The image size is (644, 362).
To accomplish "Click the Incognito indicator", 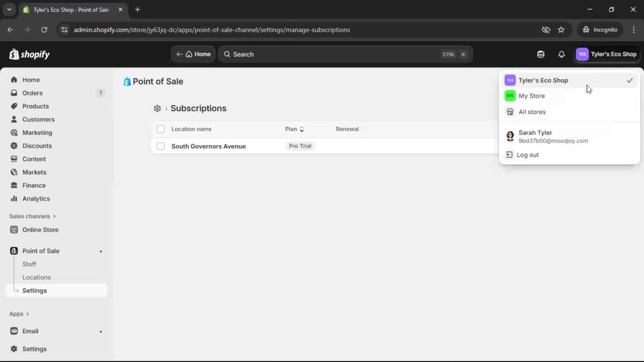I will coord(600,30).
